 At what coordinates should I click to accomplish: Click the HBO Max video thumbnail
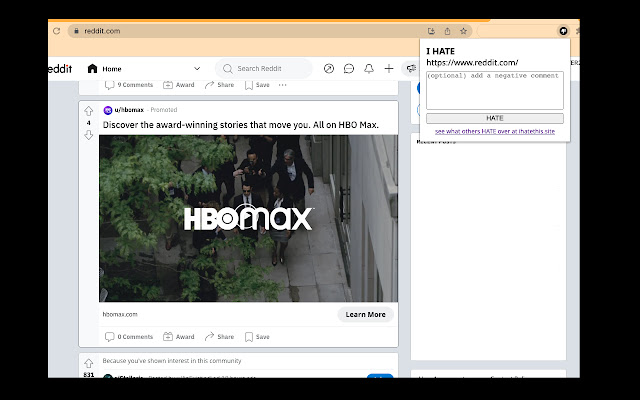(x=248, y=219)
